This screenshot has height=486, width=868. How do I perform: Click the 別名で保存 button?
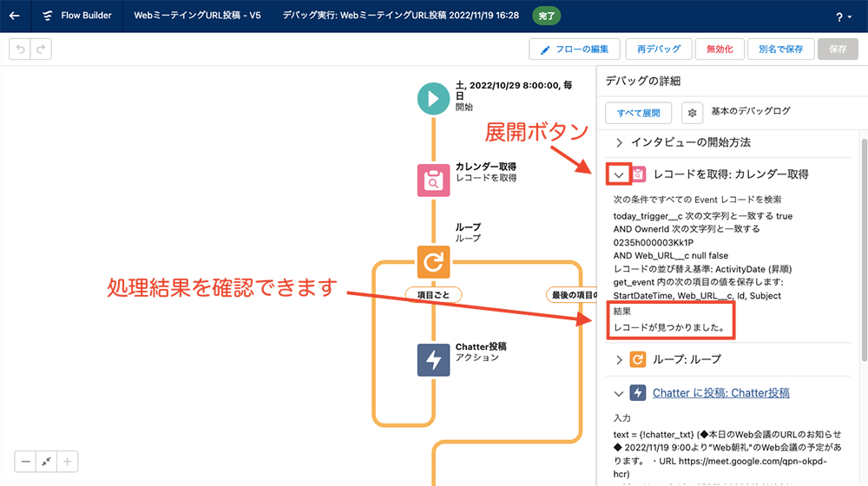click(780, 49)
